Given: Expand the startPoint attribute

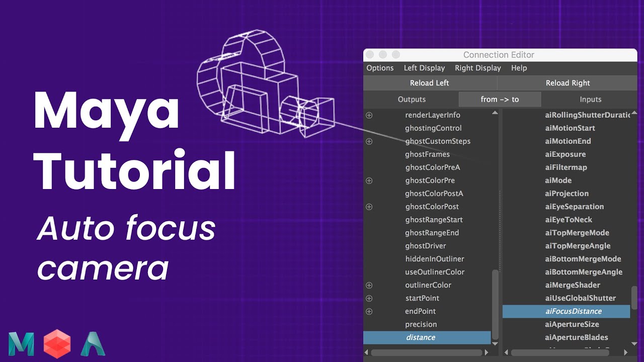Looking at the screenshot, I should pos(369,298).
